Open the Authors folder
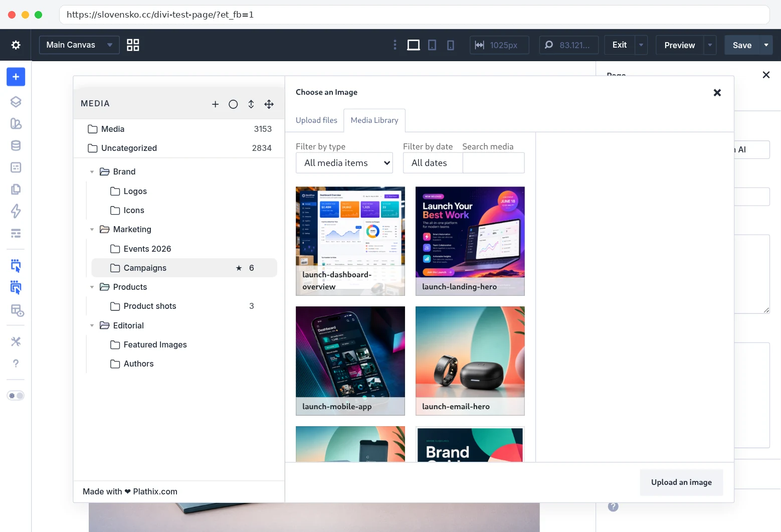Image resolution: width=781 pixels, height=532 pixels. coord(184,364)
